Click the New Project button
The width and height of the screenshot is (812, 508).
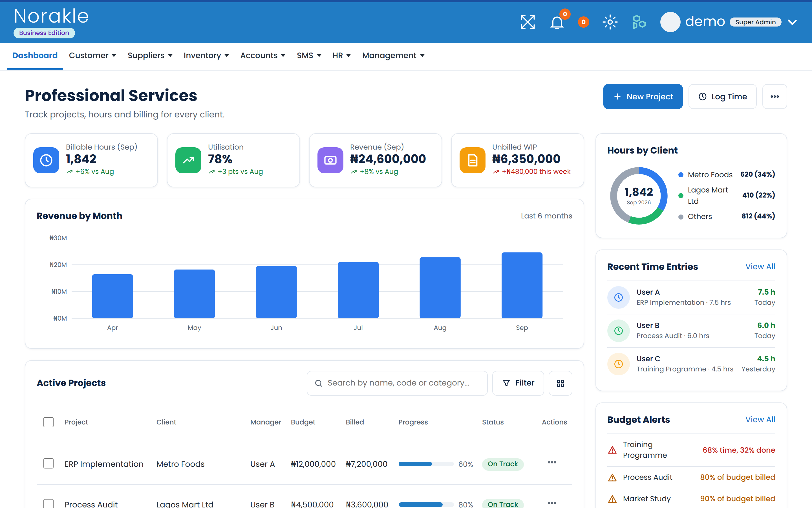coord(643,97)
